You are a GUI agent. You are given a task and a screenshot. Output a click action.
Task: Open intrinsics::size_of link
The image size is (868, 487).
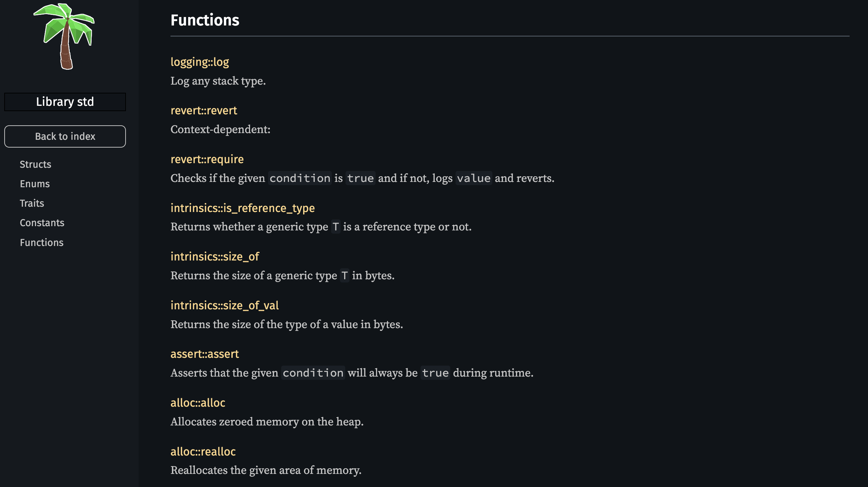[x=215, y=257]
